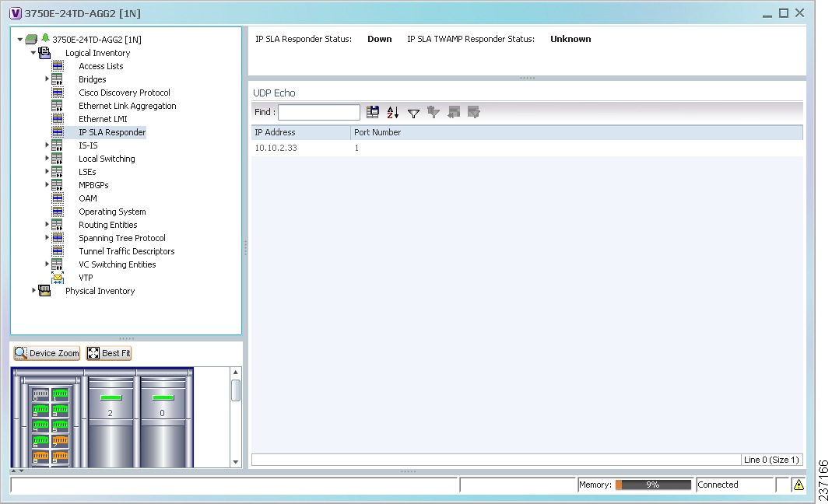Screen dimensions: 832x504
Task: Select Cisco Discovery Protocol entry
Action: [x=125, y=93]
